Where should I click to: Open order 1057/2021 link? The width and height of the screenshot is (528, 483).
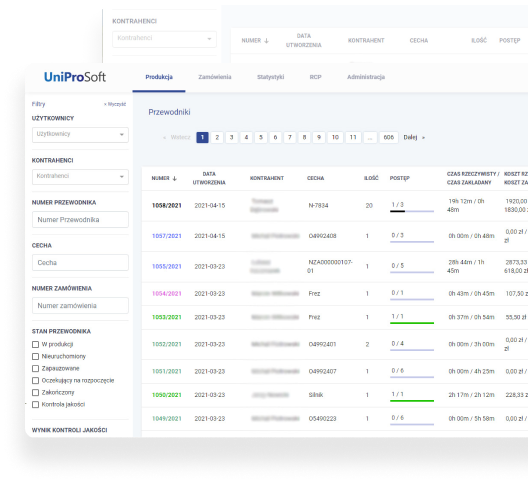point(166,236)
